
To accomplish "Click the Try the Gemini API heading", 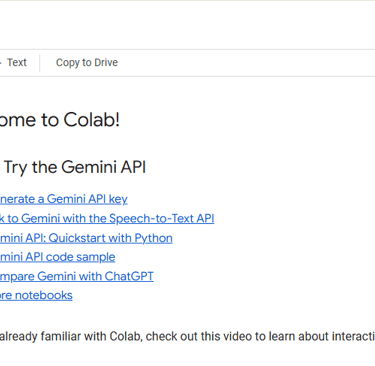I will 75,167.
